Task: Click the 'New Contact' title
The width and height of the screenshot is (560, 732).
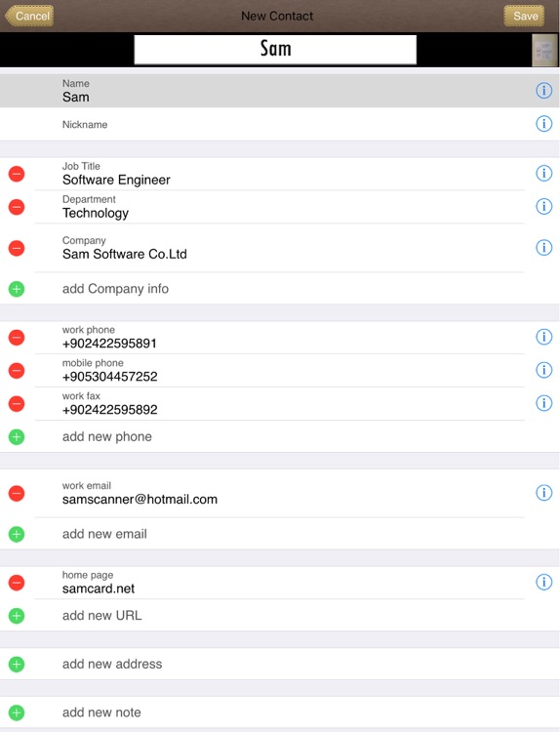Action: pyautogui.click(x=277, y=16)
